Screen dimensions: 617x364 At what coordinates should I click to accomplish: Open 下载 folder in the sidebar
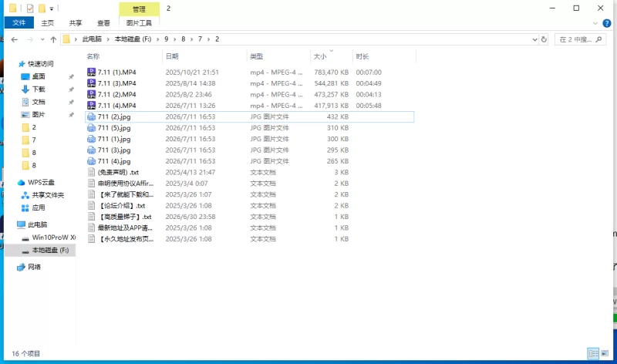[39, 89]
